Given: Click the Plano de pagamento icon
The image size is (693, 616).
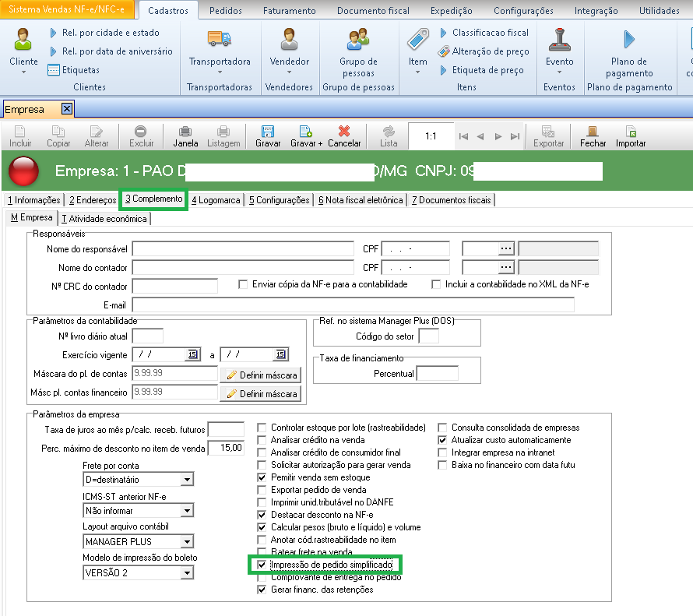Looking at the screenshot, I should (629, 39).
